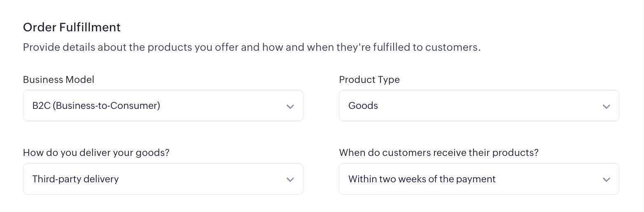
Task: Click the Order Fulfillment description text
Action: pyautogui.click(x=252, y=47)
